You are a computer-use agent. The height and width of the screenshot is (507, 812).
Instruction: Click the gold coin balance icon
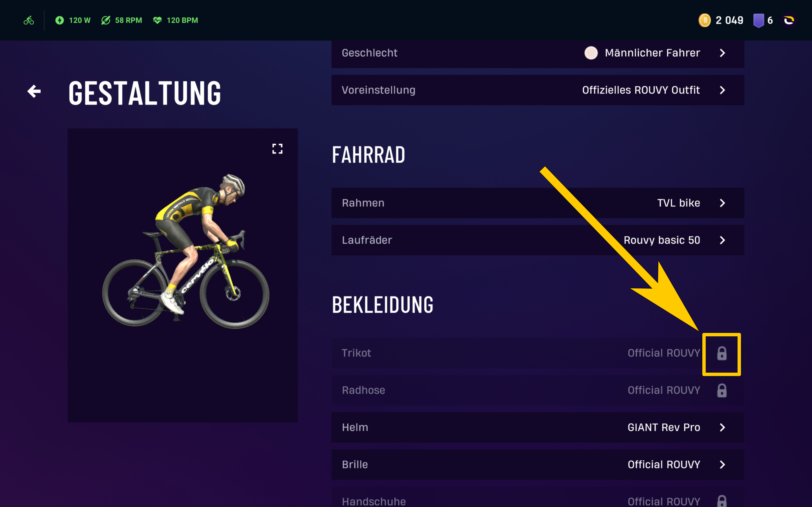pos(704,21)
